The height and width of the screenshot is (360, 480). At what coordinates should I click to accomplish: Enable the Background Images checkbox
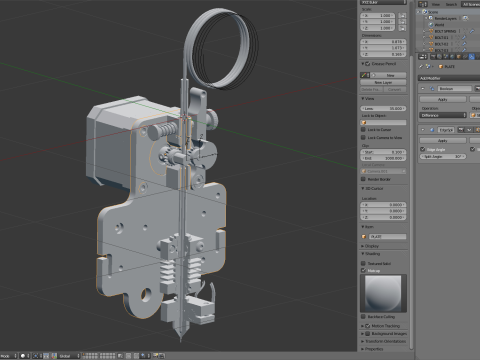point(368,334)
